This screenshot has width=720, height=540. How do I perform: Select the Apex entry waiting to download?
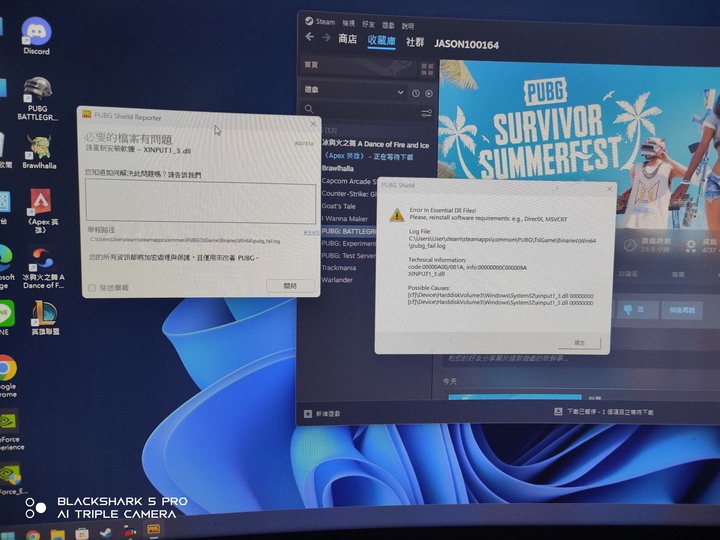pyautogui.click(x=371, y=157)
